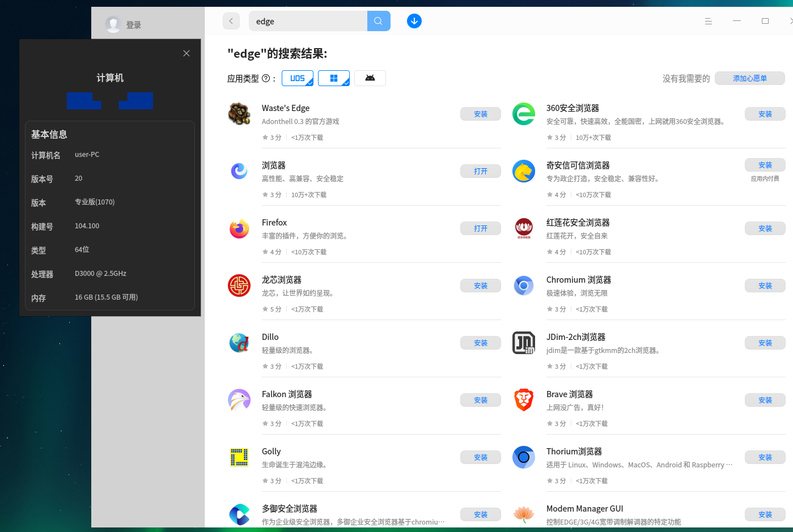Click inside the edge search field
The height and width of the screenshot is (532, 793).
click(309, 21)
